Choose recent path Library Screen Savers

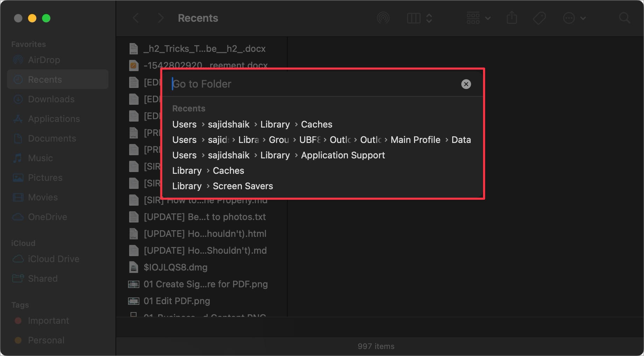(x=223, y=186)
